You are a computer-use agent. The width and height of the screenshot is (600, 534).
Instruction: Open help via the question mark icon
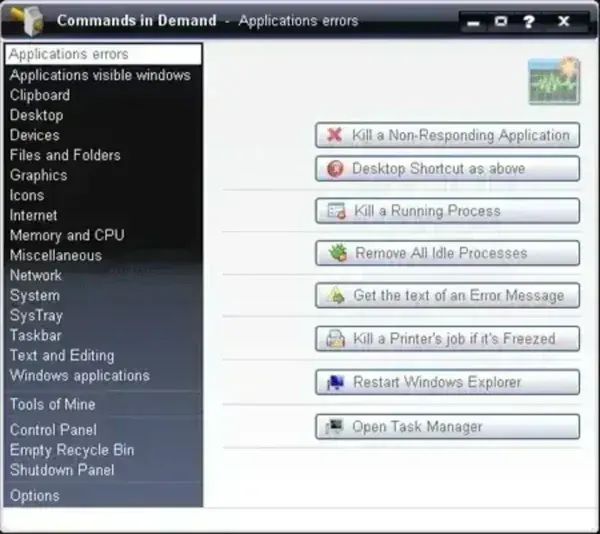coord(529,21)
